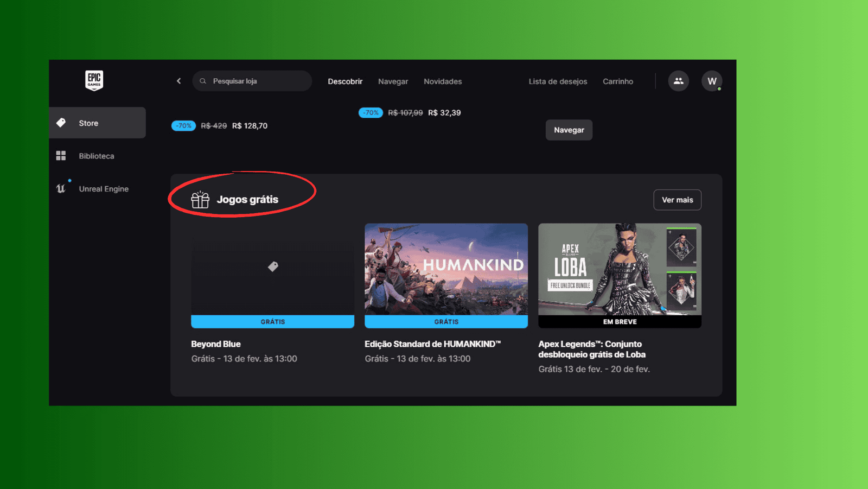
Task: Open the Carrinho link
Action: point(618,81)
